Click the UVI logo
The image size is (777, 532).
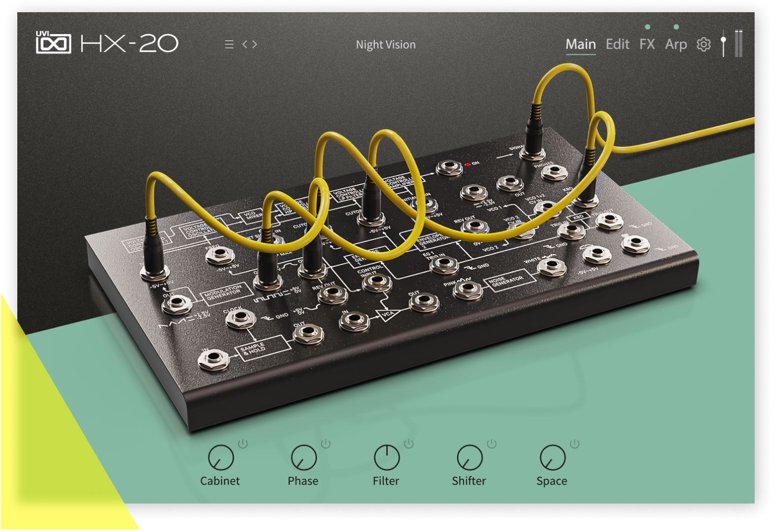pyautogui.click(x=53, y=43)
